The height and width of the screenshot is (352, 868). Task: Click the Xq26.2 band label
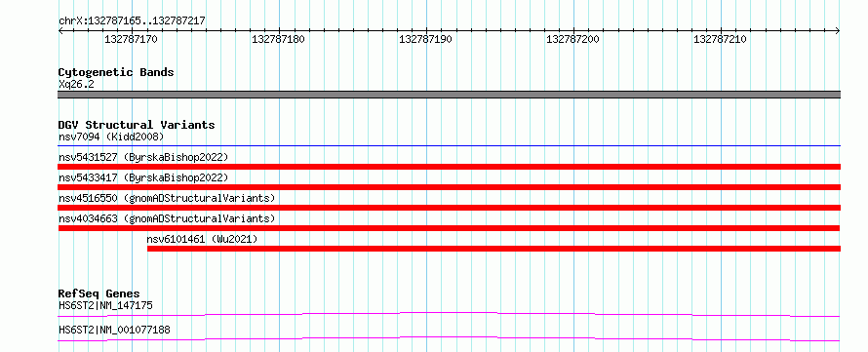(76, 84)
